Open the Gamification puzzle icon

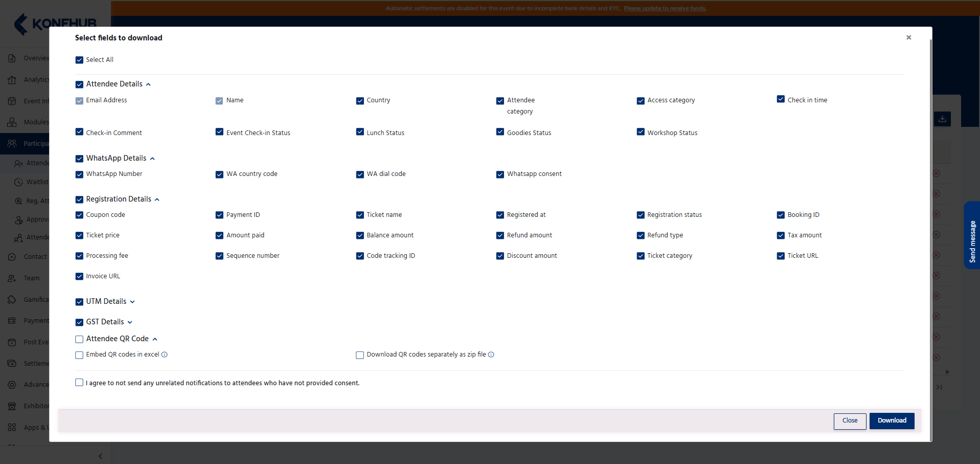12,300
